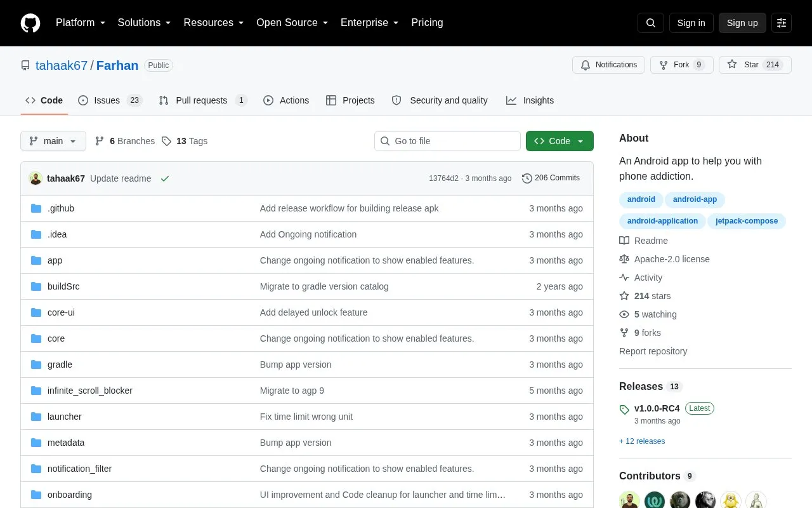Open the Actions tab

(x=286, y=100)
